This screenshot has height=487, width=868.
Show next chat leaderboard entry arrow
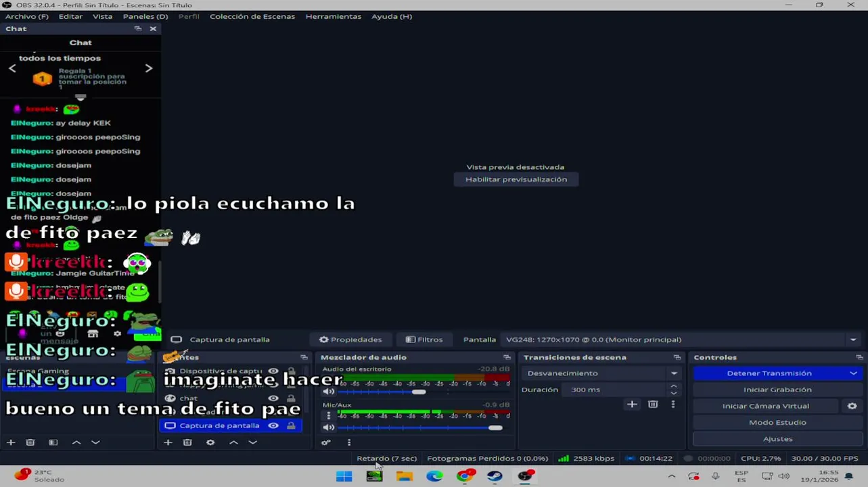click(x=149, y=68)
